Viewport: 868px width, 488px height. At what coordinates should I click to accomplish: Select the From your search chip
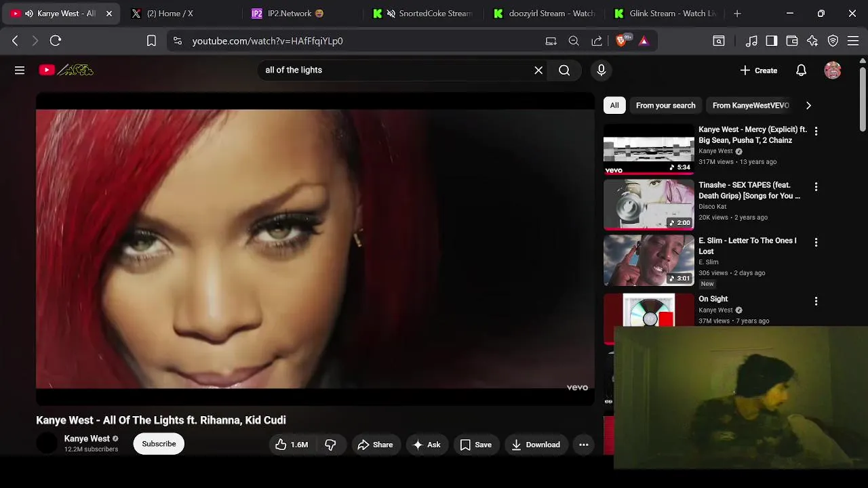tap(665, 105)
